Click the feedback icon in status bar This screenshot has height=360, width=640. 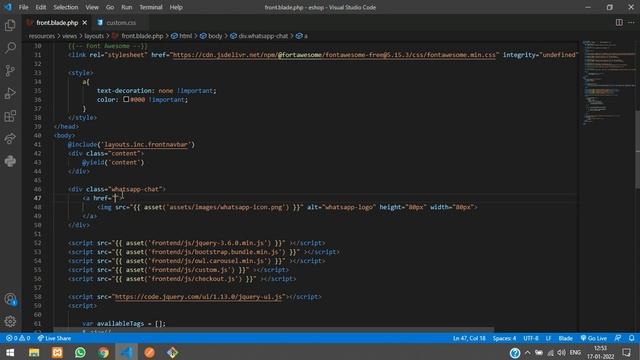[618, 338]
